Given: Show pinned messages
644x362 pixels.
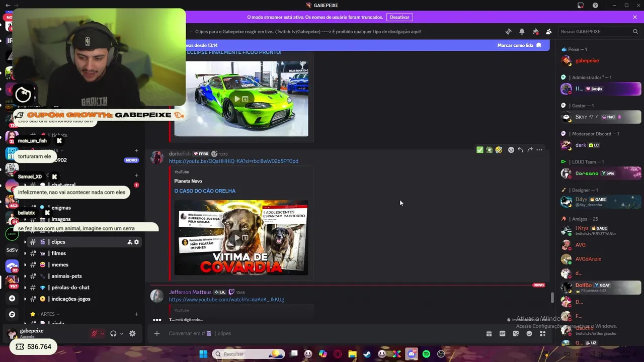Looking at the screenshot, I should (535, 31).
